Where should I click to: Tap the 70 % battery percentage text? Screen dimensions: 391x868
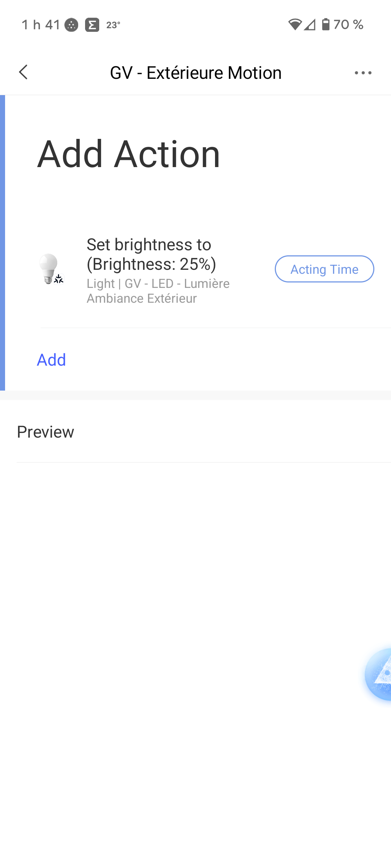pos(348,25)
